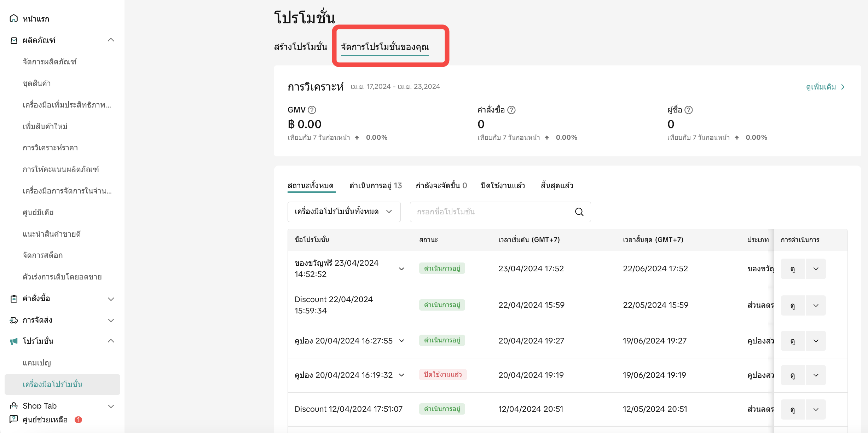
Task: Open เครื่องมือโปรโมชั่นทั้งหมด filter dropdown
Action: 343,212
